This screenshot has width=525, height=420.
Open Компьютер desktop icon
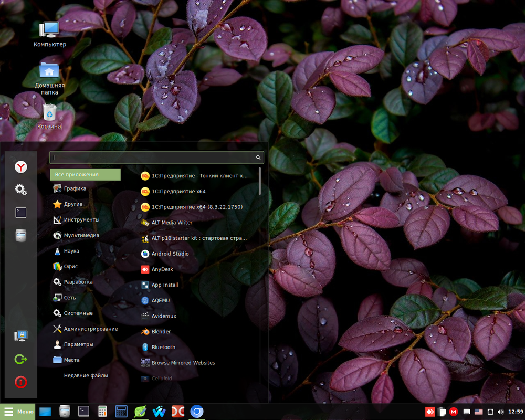(x=49, y=34)
